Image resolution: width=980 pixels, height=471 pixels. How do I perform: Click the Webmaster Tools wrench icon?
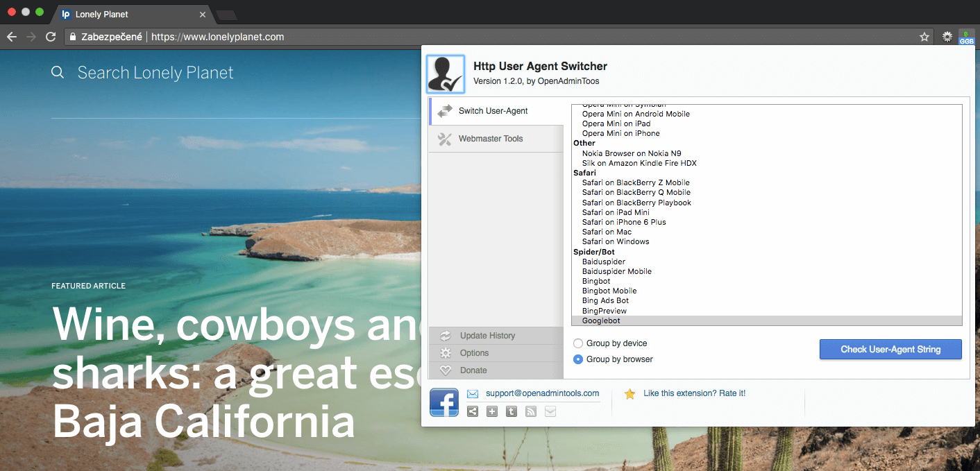pos(445,139)
